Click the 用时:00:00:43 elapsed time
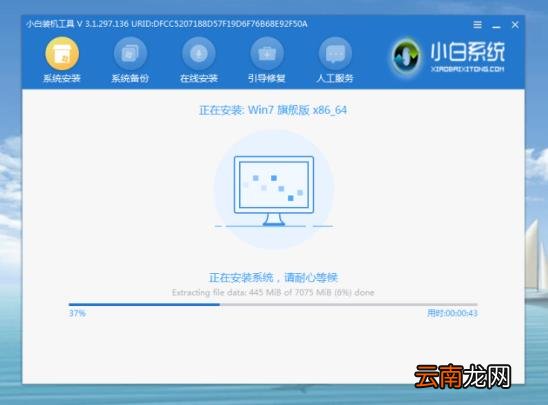 [452, 313]
